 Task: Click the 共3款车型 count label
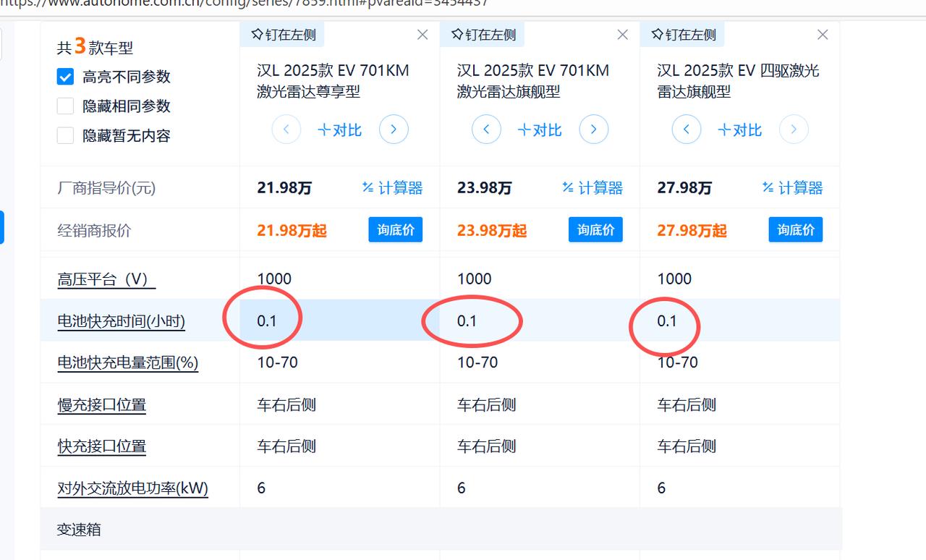(95, 48)
